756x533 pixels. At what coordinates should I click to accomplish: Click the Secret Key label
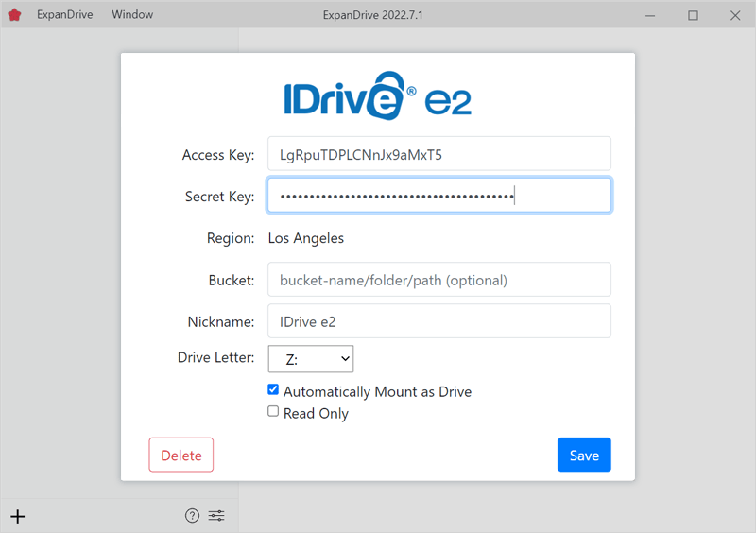(220, 197)
